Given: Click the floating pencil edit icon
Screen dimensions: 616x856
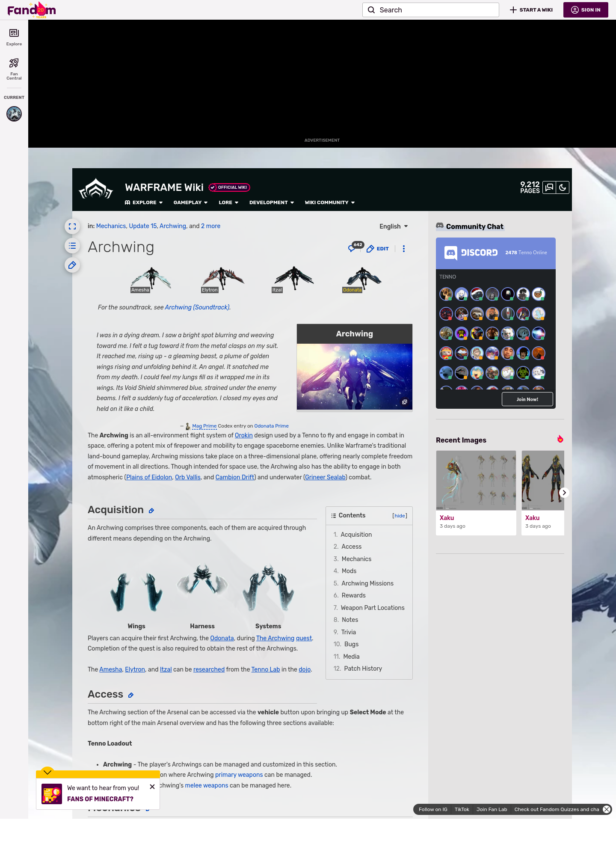Looking at the screenshot, I should point(72,265).
